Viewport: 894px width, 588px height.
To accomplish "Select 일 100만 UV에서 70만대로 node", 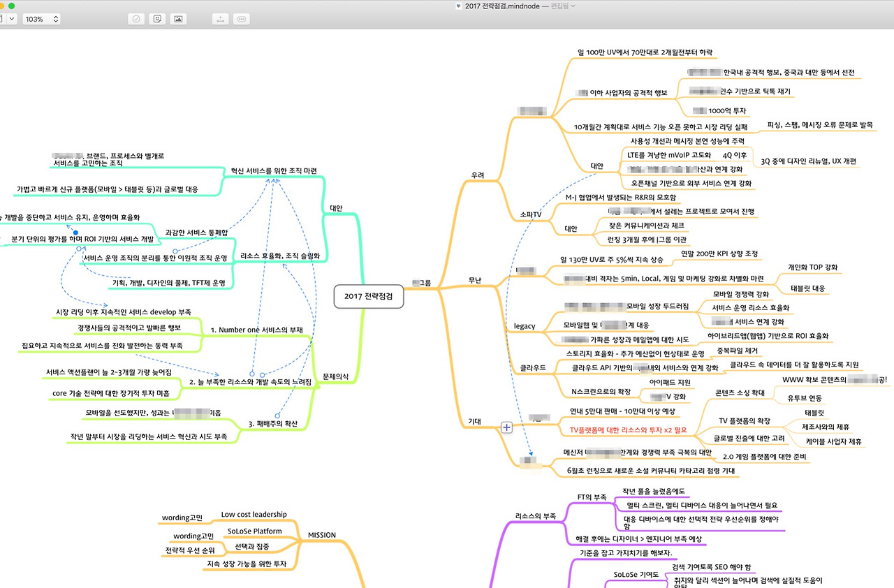I will (645, 52).
